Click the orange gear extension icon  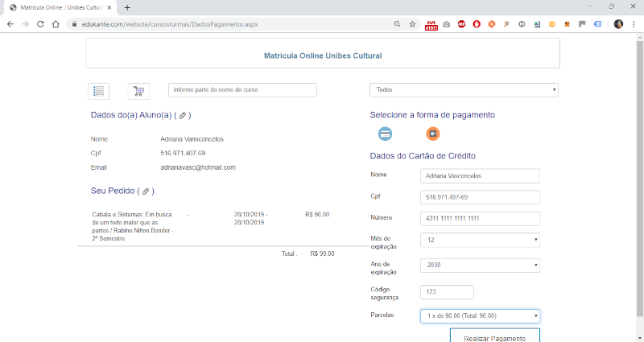click(552, 24)
